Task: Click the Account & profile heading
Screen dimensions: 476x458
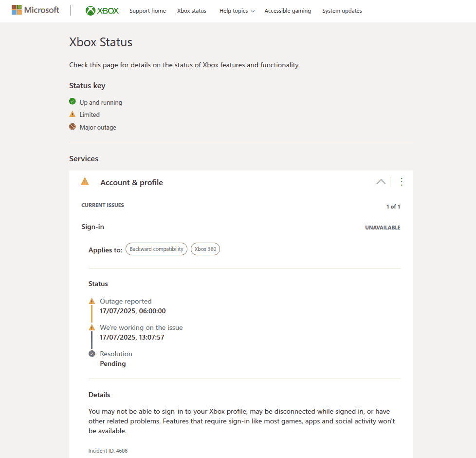Action: [131, 183]
